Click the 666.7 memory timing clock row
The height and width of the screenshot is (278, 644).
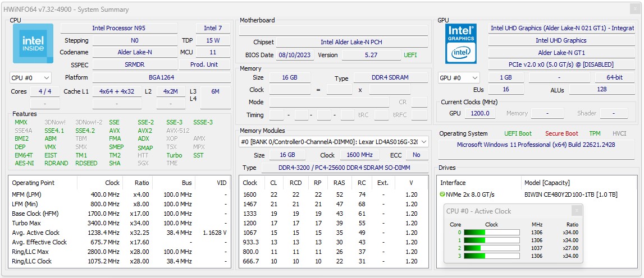click(334, 261)
